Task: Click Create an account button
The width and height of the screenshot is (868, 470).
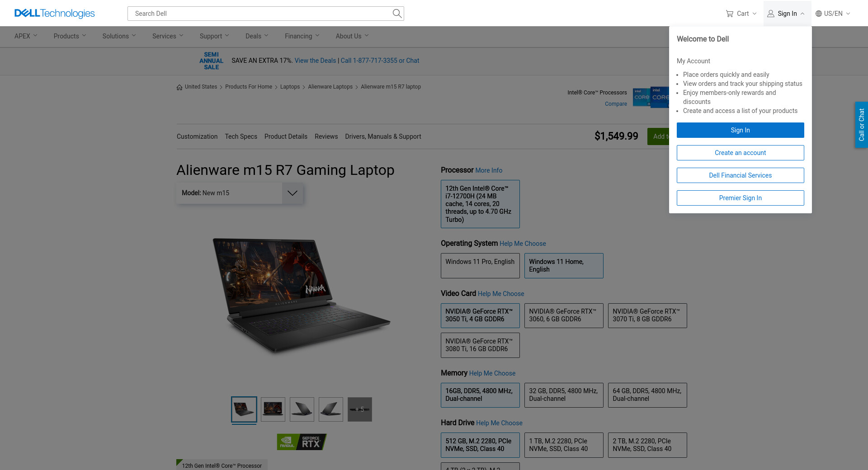Action: pos(740,153)
